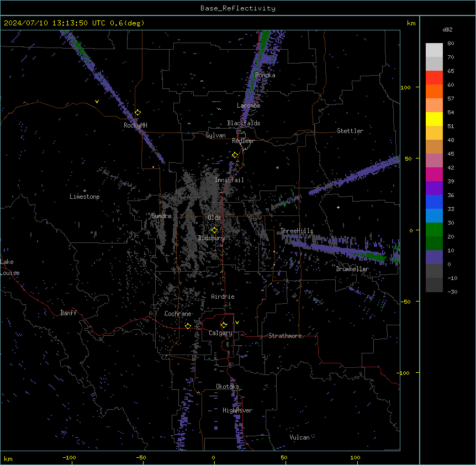Screen dimensions: 476x465
Task: Click the Olds town label
Action: tap(214, 218)
